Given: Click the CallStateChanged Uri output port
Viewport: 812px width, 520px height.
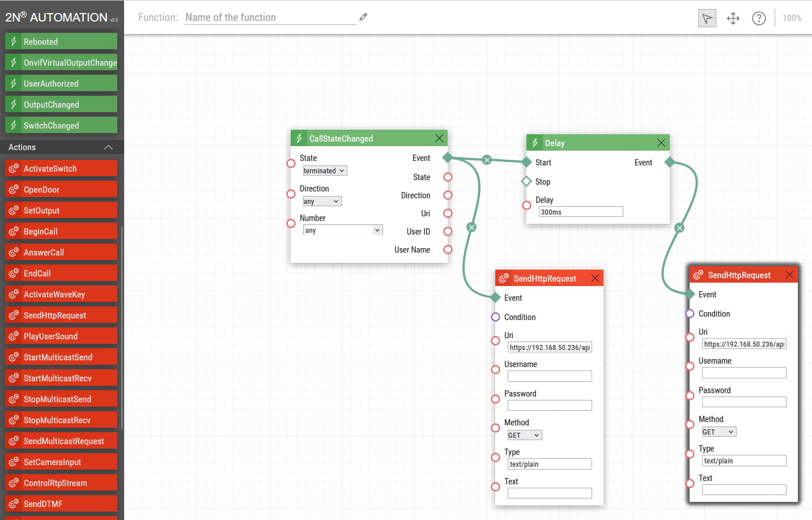Looking at the screenshot, I should click(x=448, y=214).
